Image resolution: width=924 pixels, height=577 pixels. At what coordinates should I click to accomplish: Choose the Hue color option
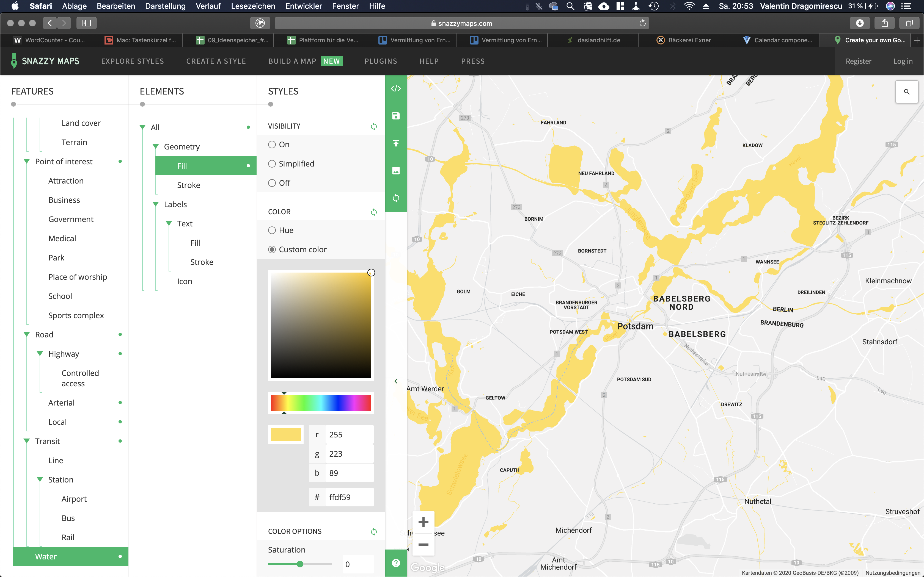click(x=272, y=230)
